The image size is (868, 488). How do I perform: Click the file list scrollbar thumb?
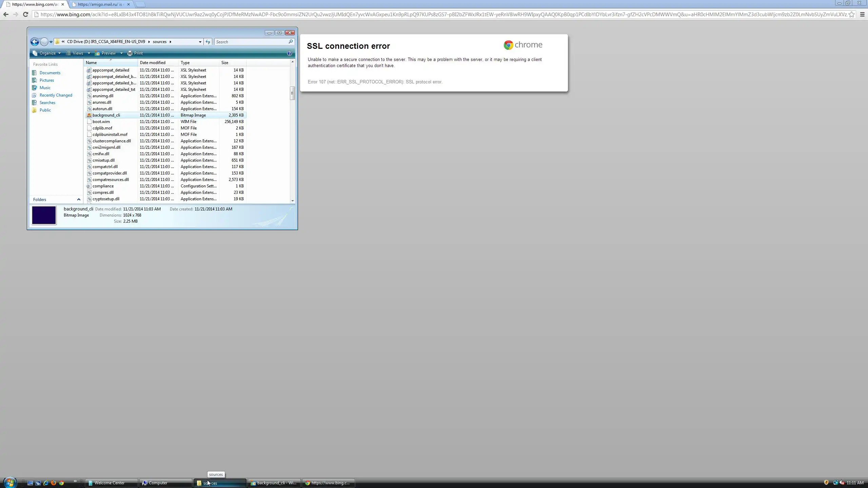pyautogui.click(x=292, y=93)
